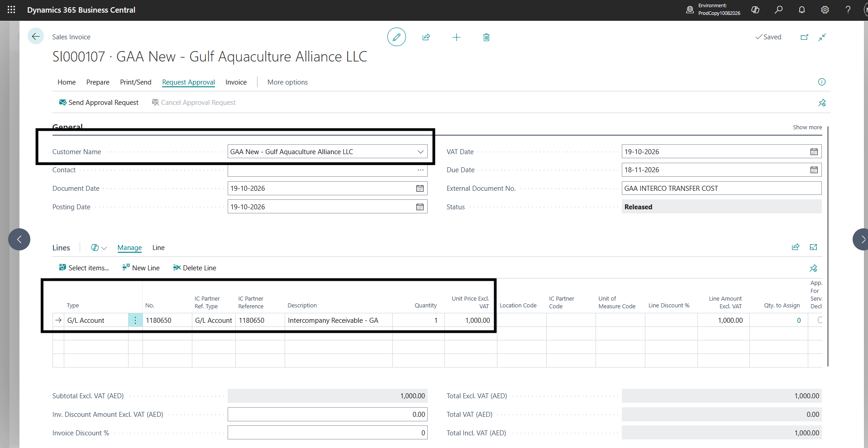
Task: Open Contact lookup ellipsis
Action: point(420,170)
